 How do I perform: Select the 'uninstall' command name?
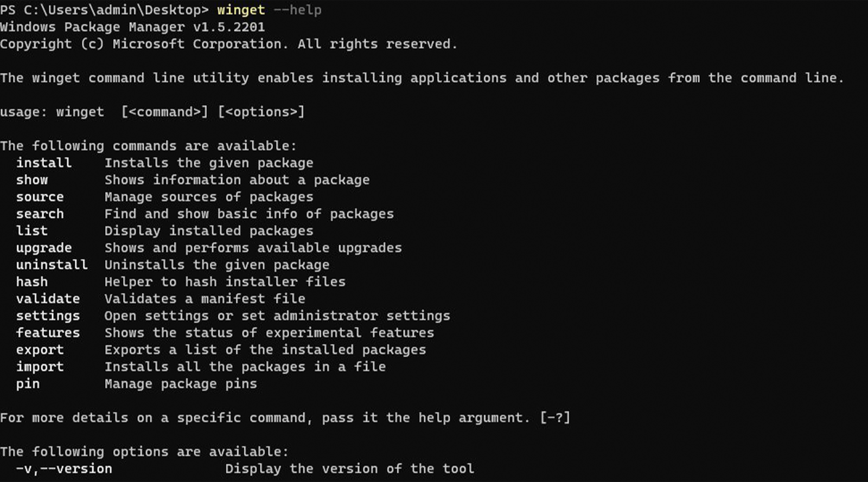tap(52, 265)
